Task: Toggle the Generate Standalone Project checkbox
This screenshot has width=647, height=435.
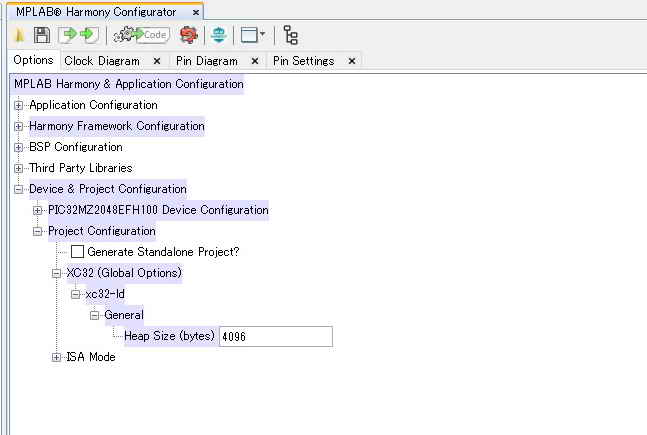Action: [78, 252]
